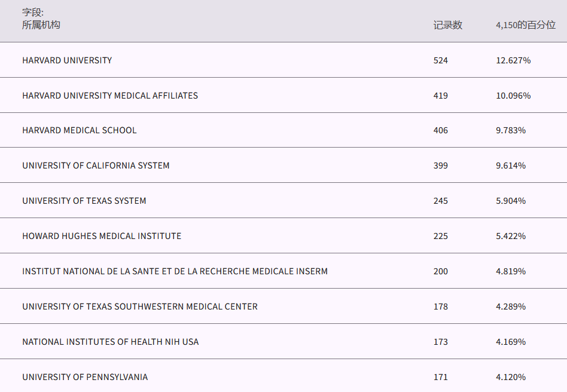Click the 5.422% percentage value
This screenshot has height=392, width=567.
coord(511,236)
